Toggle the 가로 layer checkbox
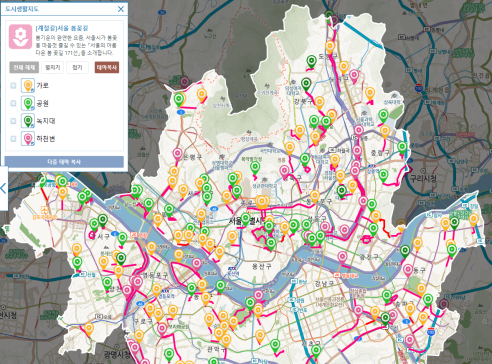Image resolution: width=492 pixels, height=364 pixels. tap(13, 86)
